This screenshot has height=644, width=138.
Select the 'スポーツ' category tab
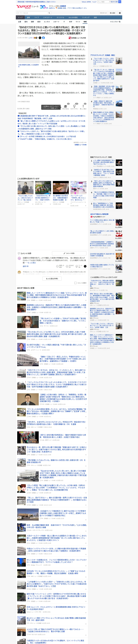56,22
